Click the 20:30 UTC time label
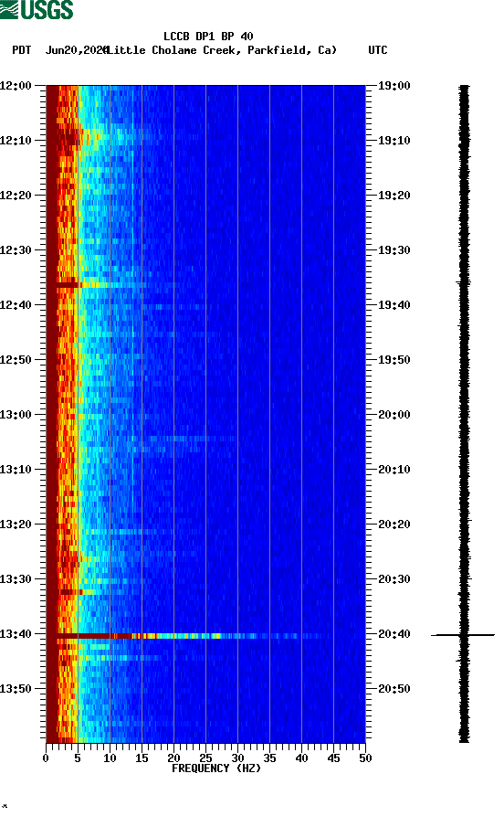This screenshot has width=504, height=816. coord(394,578)
